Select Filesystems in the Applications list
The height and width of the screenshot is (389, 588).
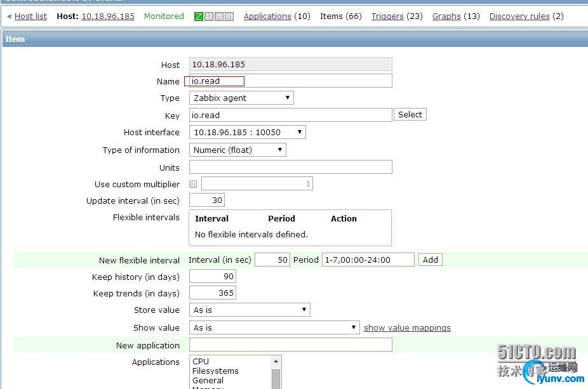[x=215, y=371]
